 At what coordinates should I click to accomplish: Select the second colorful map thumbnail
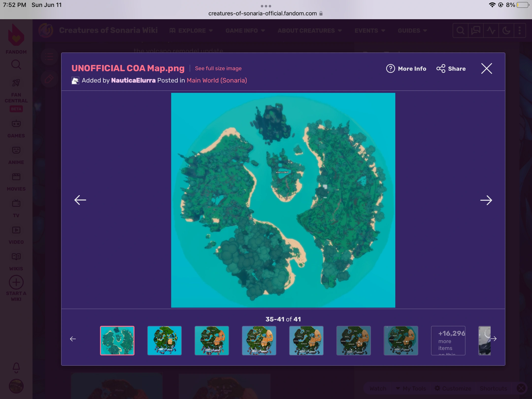165,341
